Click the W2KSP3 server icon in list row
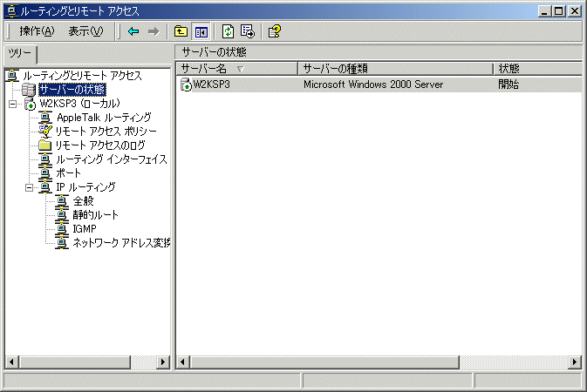The height and width of the screenshot is (392, 587). coord(186,84)
